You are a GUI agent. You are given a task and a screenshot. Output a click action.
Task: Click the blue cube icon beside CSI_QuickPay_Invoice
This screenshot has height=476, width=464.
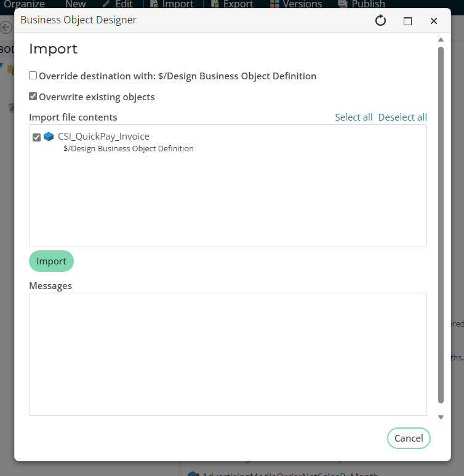click(49, 137)
